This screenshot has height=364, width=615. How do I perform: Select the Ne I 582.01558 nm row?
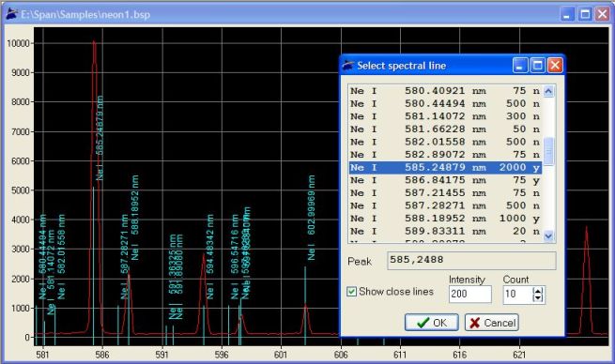445,142
